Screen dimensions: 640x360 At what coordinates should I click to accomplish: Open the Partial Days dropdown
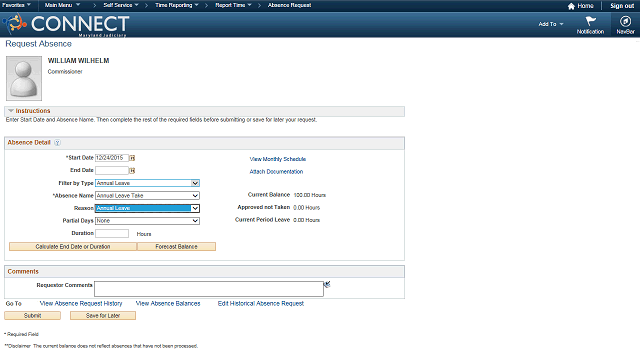(147, 221)
